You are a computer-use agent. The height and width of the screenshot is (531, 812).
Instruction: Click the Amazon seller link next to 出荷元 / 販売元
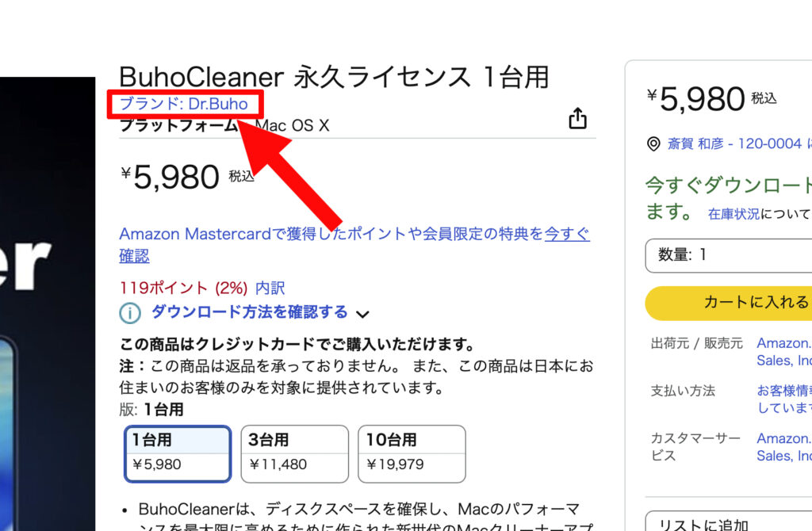pyautogui.click(x=783, y=352)
